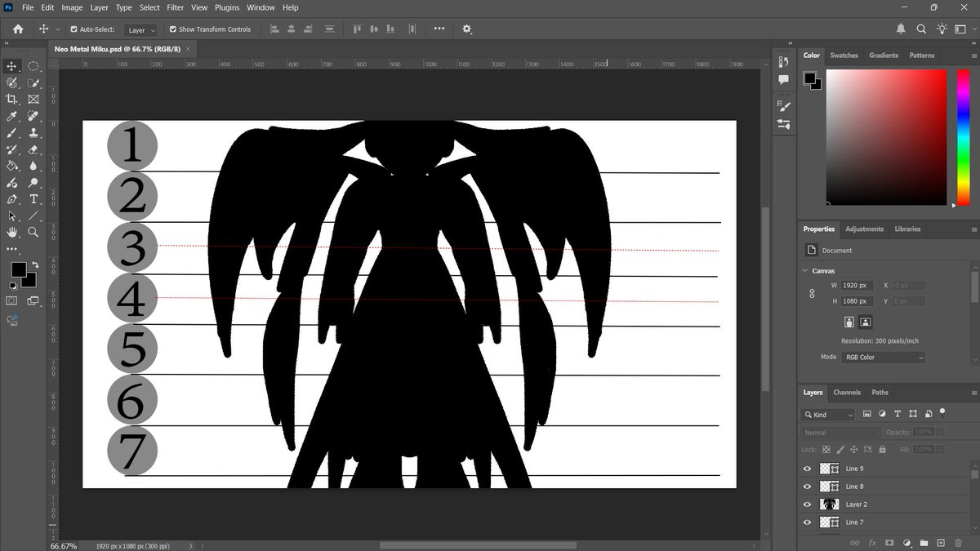The height and width of the screenshot is (551, 980).
Task: Switch to the Swatches tab
Action: pos(844,56)
